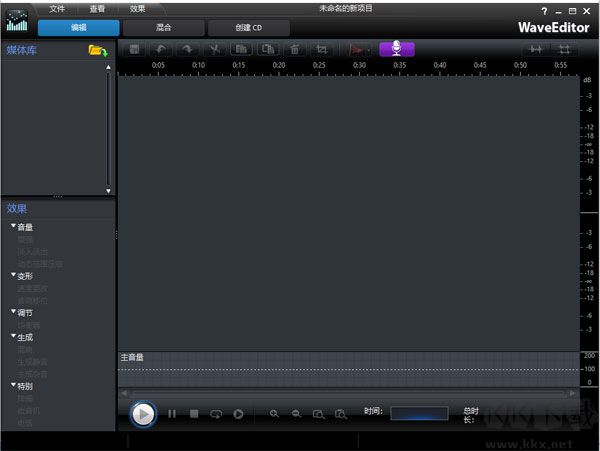Click the 媒体库 panel heading
600x451 pixels.
coord(21,50)
